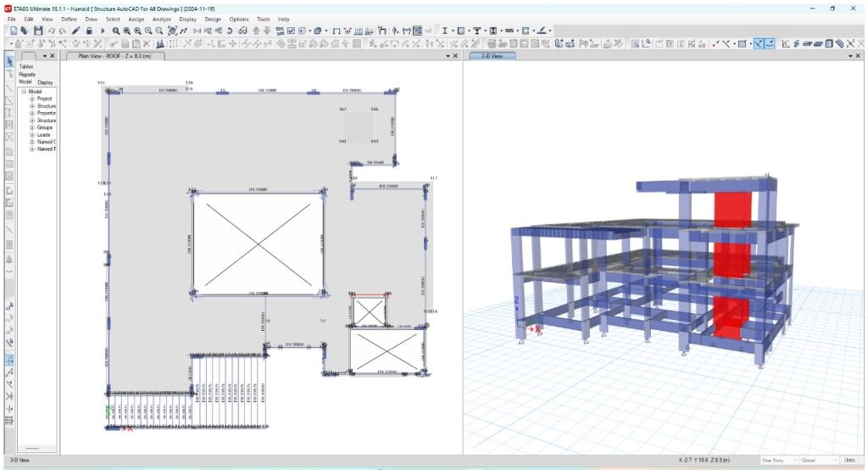
Task: Close the 3-D View panel
Action: 858,56
